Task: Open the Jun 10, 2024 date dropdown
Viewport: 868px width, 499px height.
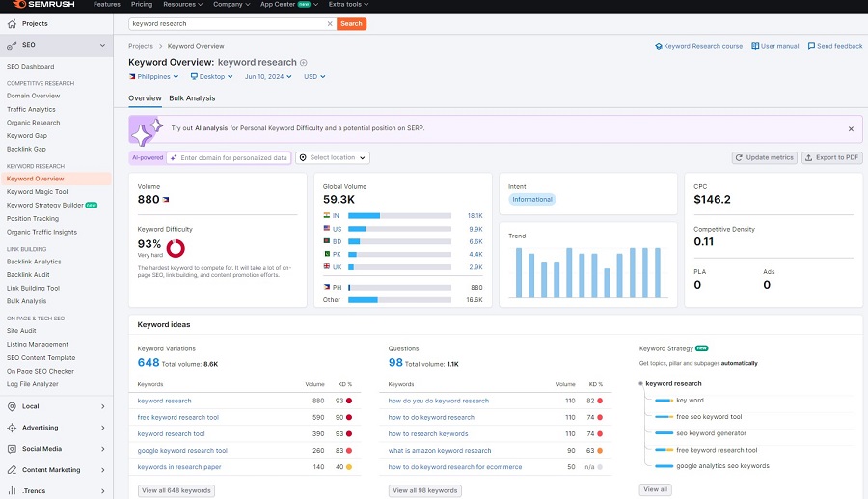Action: (268, 77)
